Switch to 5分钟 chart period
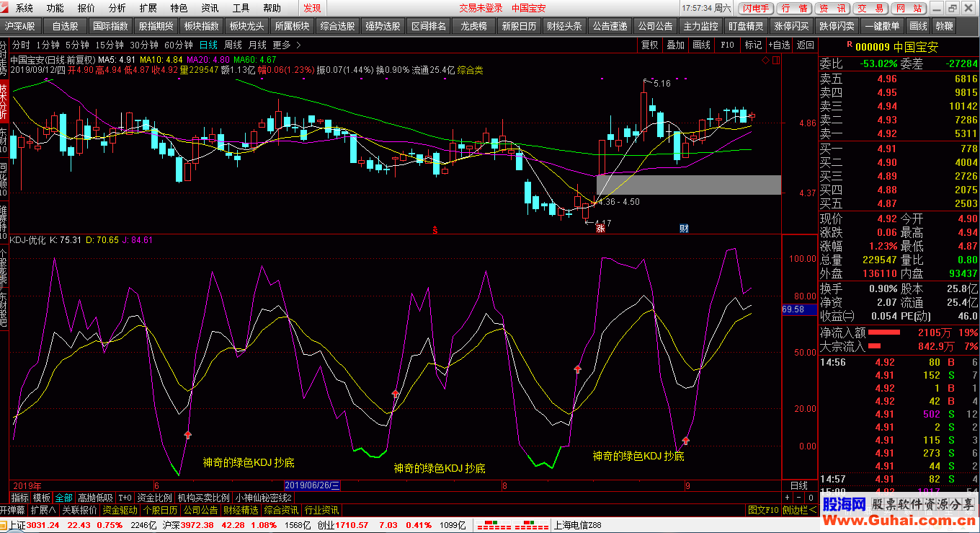Image resolution: width=980 pixels, height=533 pixels. (78, 45)
